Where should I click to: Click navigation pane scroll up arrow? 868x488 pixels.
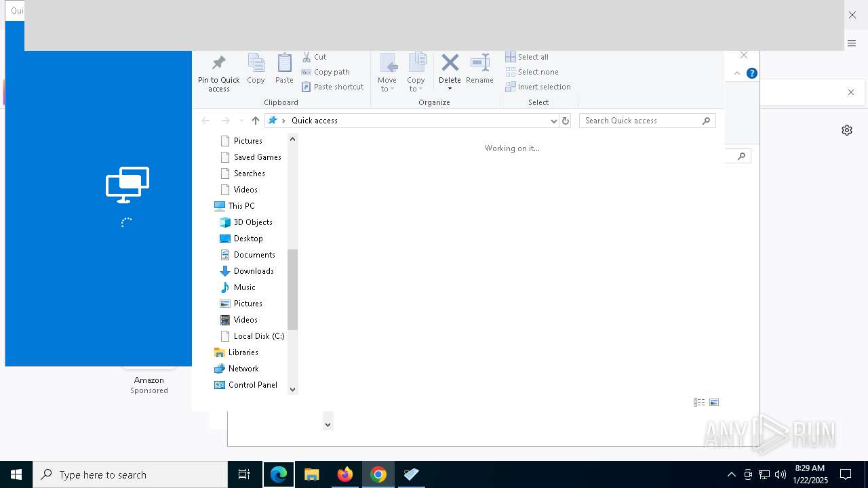(293, 139)
